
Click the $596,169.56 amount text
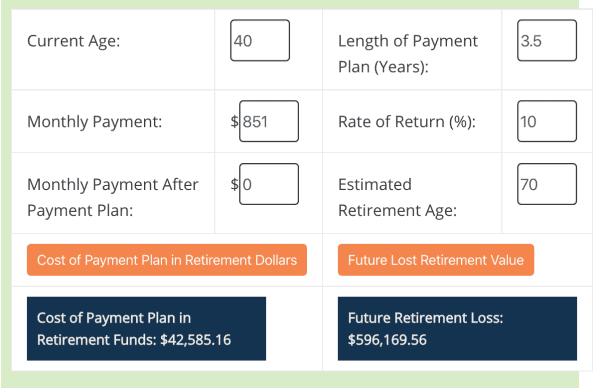387,340
